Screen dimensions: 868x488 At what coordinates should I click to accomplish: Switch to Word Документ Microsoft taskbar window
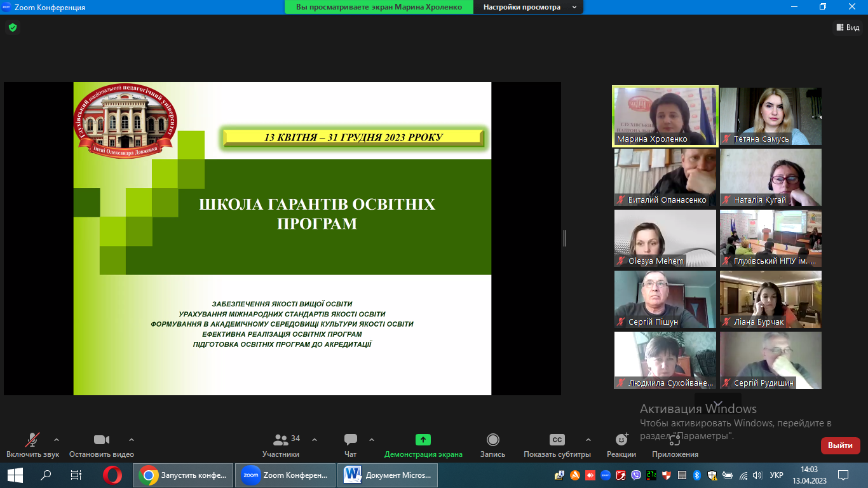[388, 475]
